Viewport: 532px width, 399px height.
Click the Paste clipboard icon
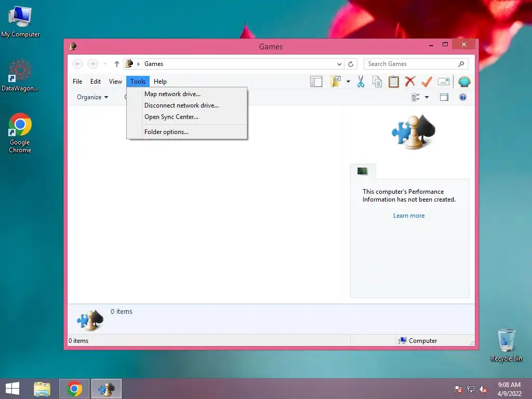[x=394, y=82]
